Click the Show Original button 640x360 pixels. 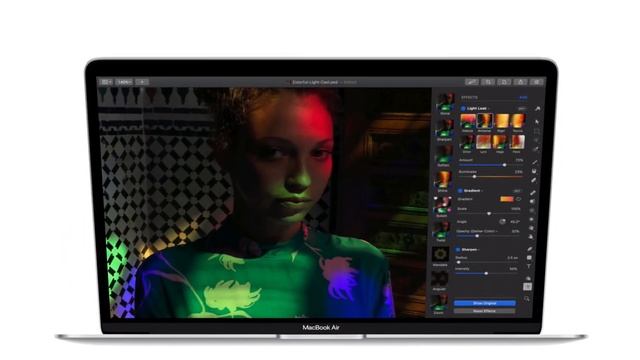pos(484,303)
